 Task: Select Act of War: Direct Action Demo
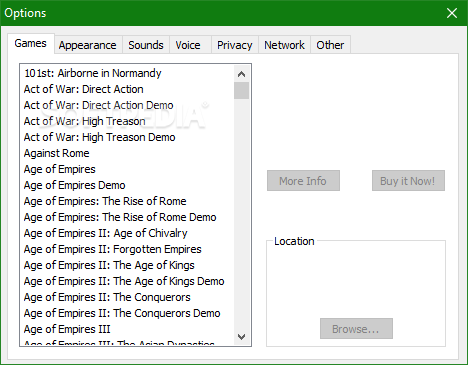coord(128,105)
